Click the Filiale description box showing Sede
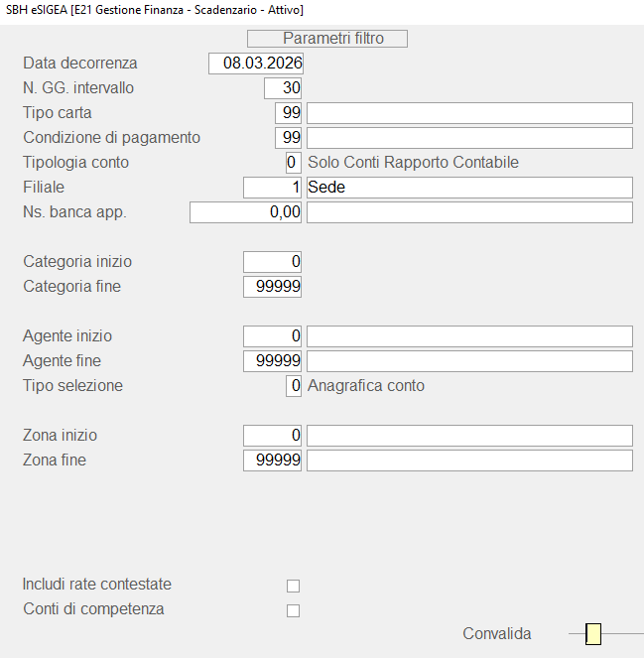The height and width of the screenshot is (658, 644). pyautogui.click(x=469, y=188)
